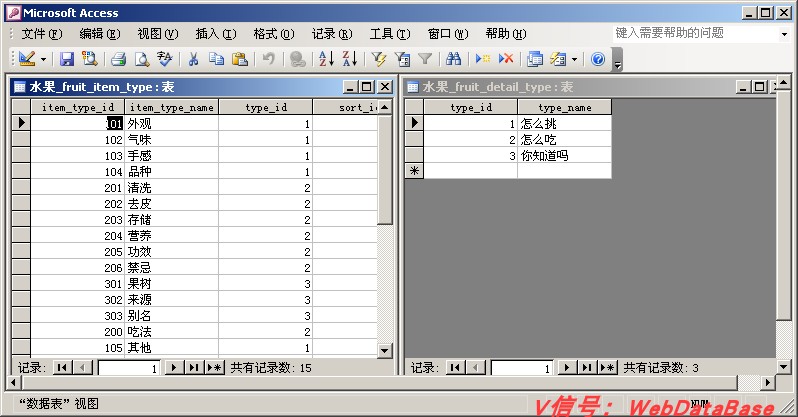Open the help question box dropdown
Screen dimensions: 798x417
click(784, 34)
